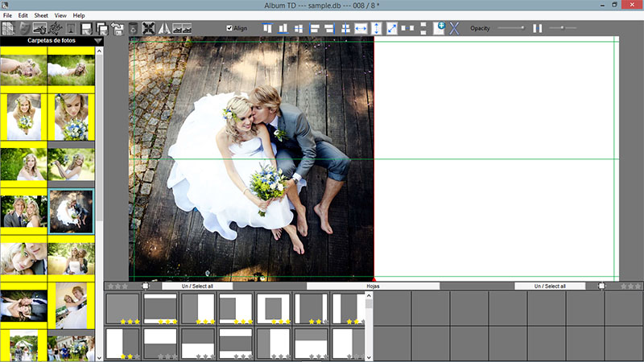Click the stretch vertically arrow icon
644x362 pixels.
click(x=376, y=28)
